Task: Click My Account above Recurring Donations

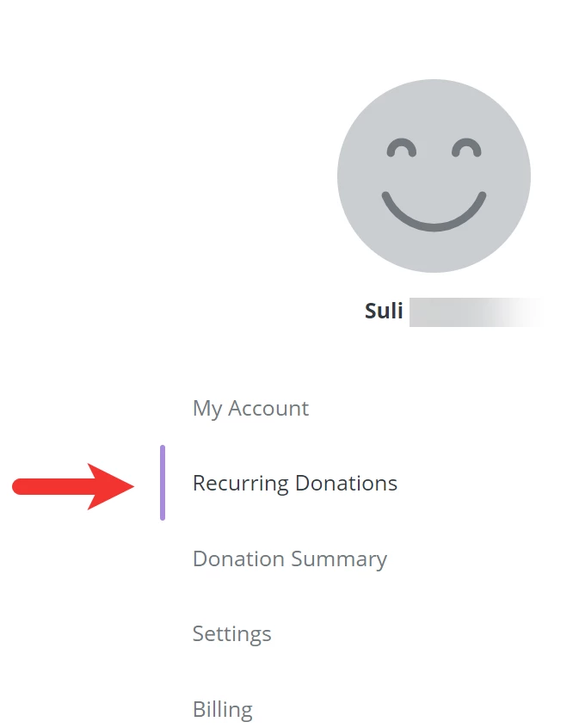Action: coord(250,408)
